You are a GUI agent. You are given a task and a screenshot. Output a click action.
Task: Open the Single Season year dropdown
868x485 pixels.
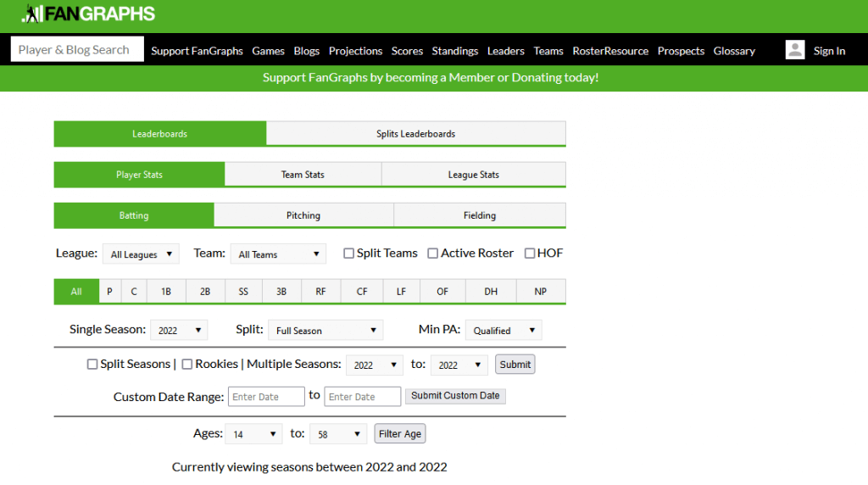(x=180, y=331)
